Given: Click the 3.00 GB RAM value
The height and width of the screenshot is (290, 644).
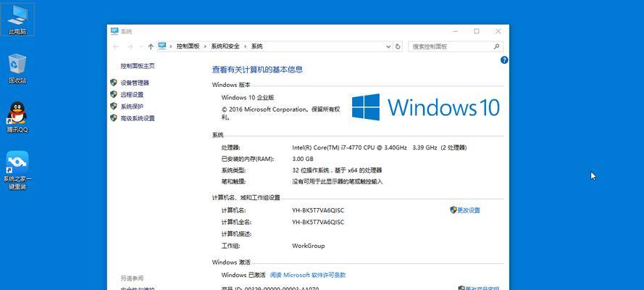Looking at the screenshot, I should (x=303, y=159).
